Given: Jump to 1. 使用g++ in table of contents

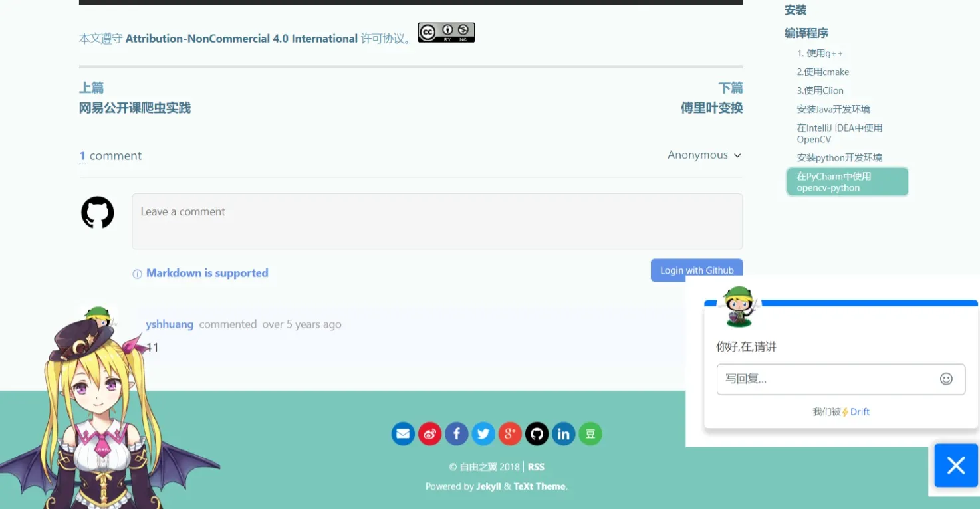Looking at the screenshot, I should click(x=820, y=54).
